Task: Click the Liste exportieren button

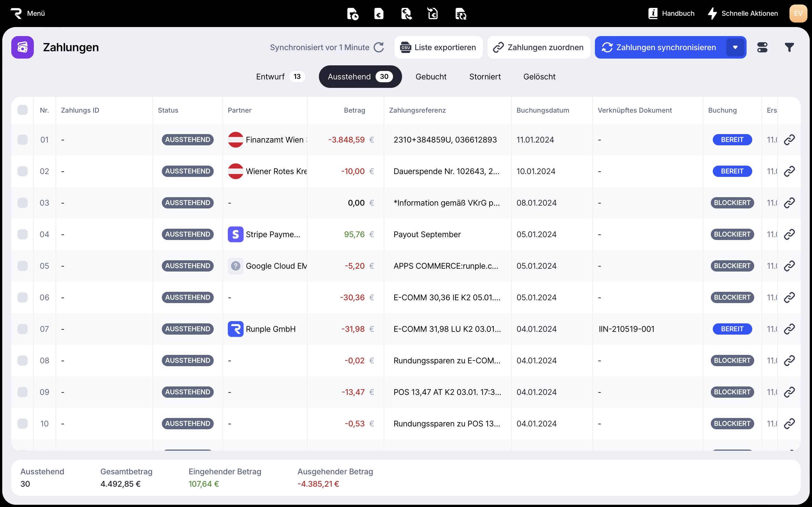Action: click(438, 47)
